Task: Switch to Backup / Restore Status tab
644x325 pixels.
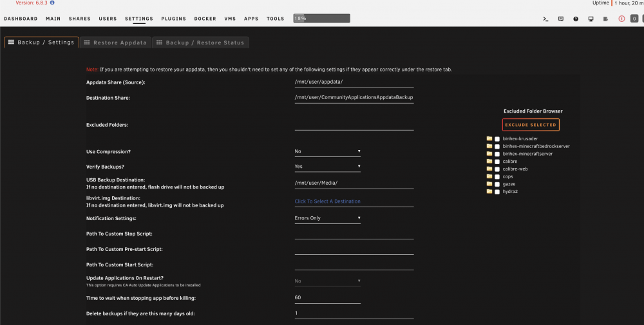Action: point(200,42)
